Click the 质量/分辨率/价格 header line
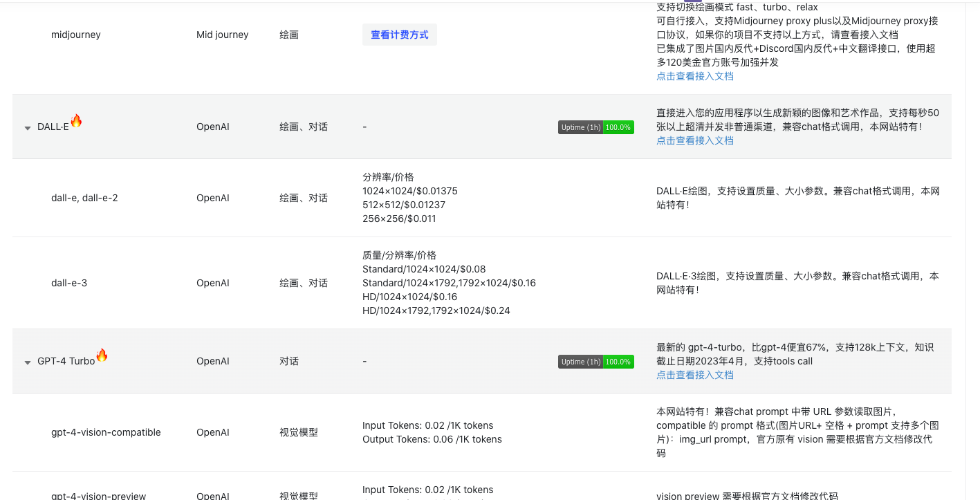This screenshot has height=500, width=980. (x=399, y=255)
